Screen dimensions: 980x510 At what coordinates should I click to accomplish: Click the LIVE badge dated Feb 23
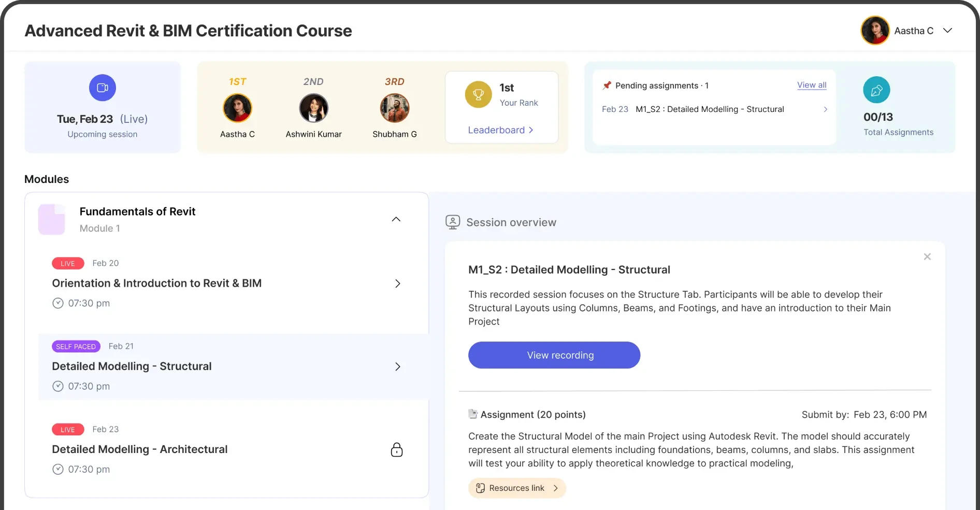coord(68,429)
